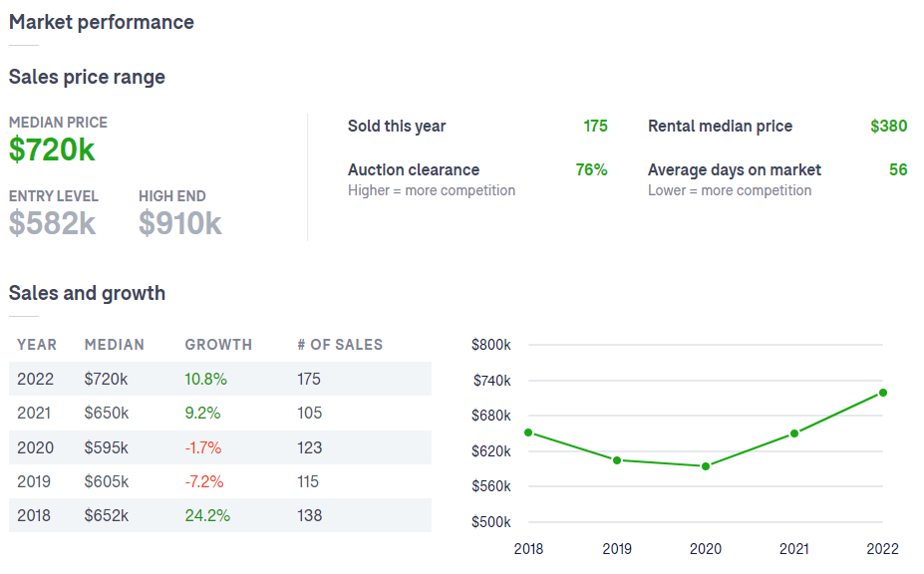Click the 2019 year cell in table

point(34,482)
